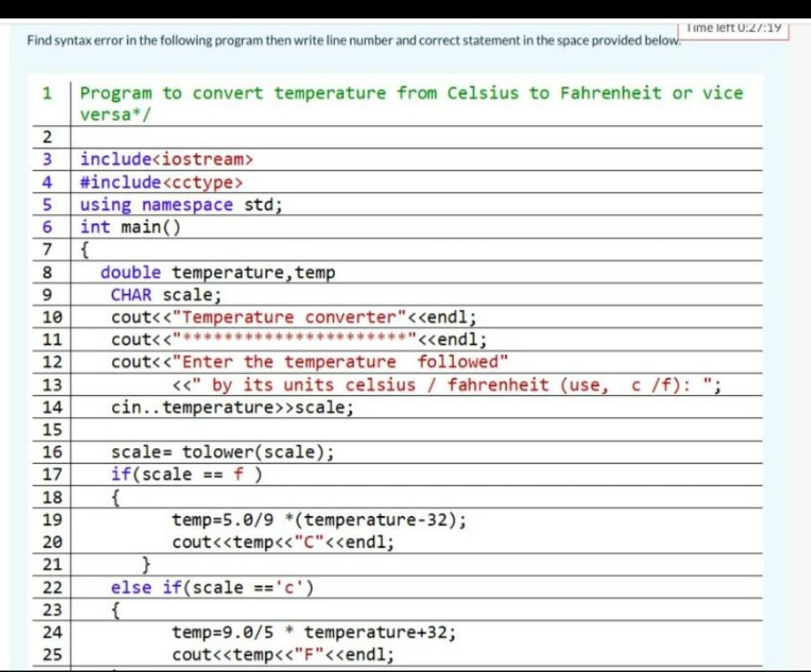Click line number 15 cell

click(52, 430)
